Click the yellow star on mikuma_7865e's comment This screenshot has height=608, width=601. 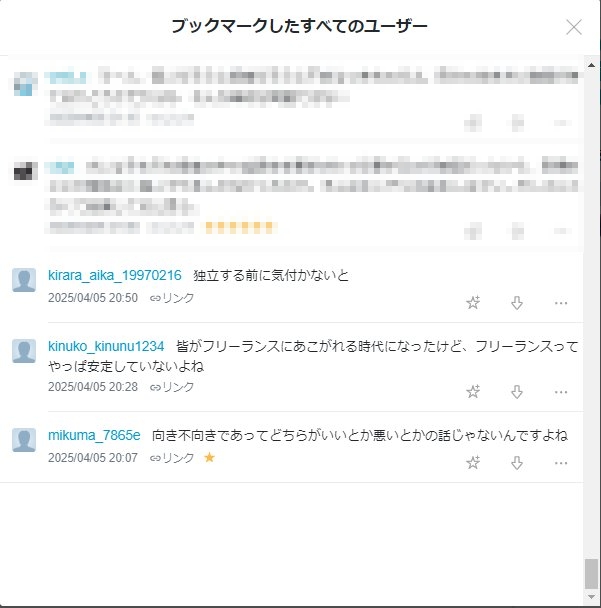209,458
